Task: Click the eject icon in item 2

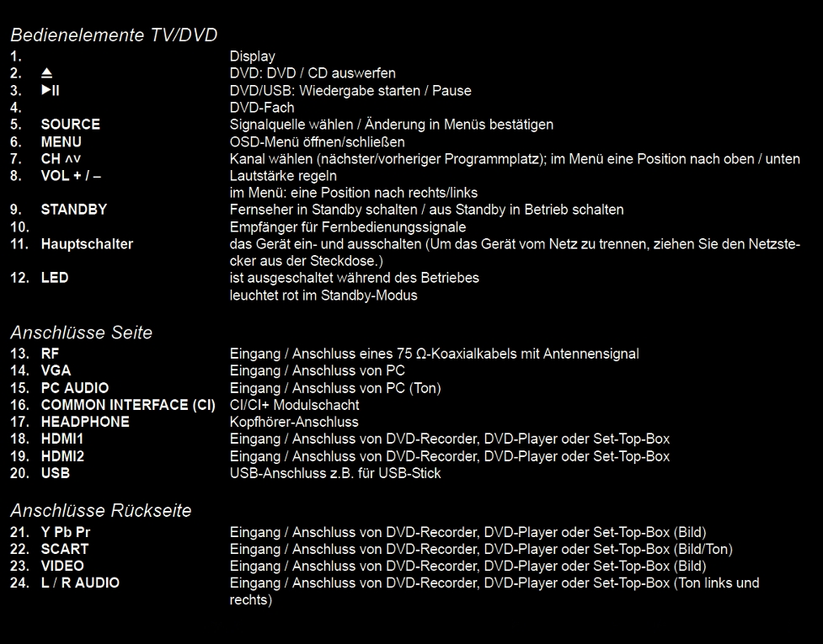Action: [x=46, y=73]
